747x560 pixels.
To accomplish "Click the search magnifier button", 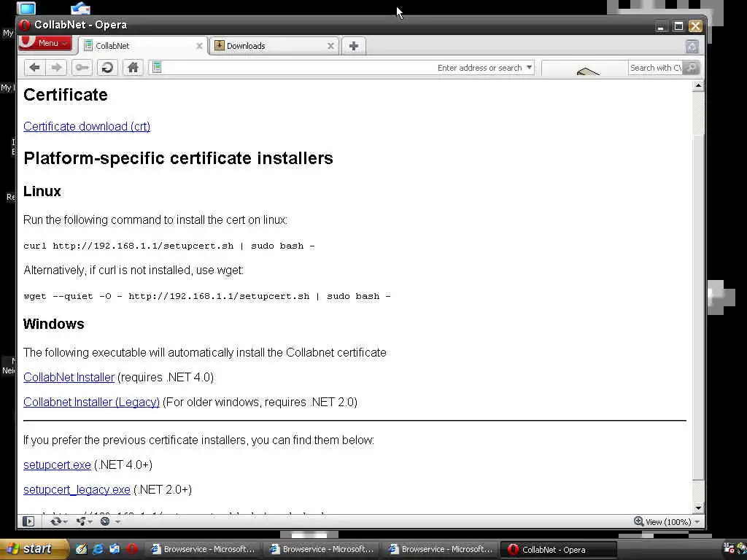I will [692, 68].
